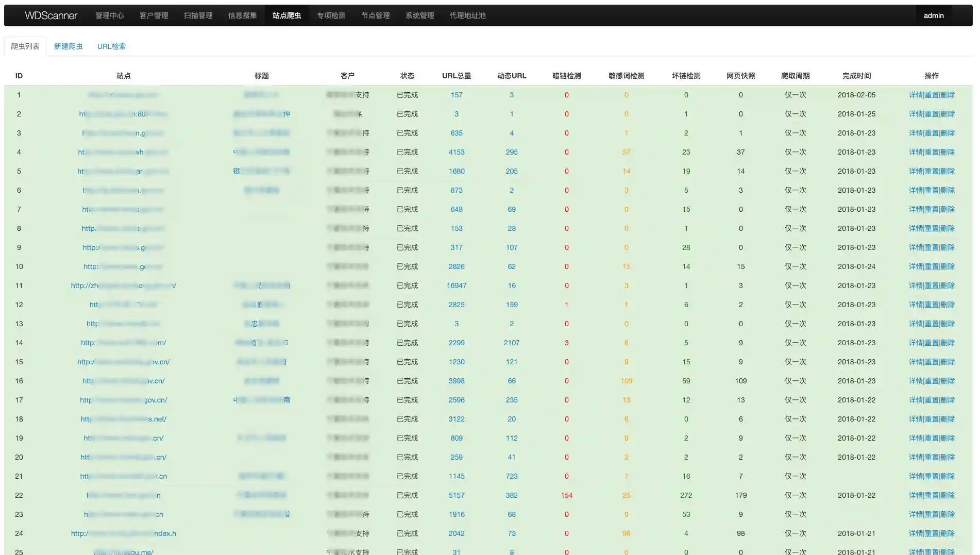The width and height of the screenshot is (980, 555).
Task: Open the 管理中心 menu
Action: coord(109,15)
